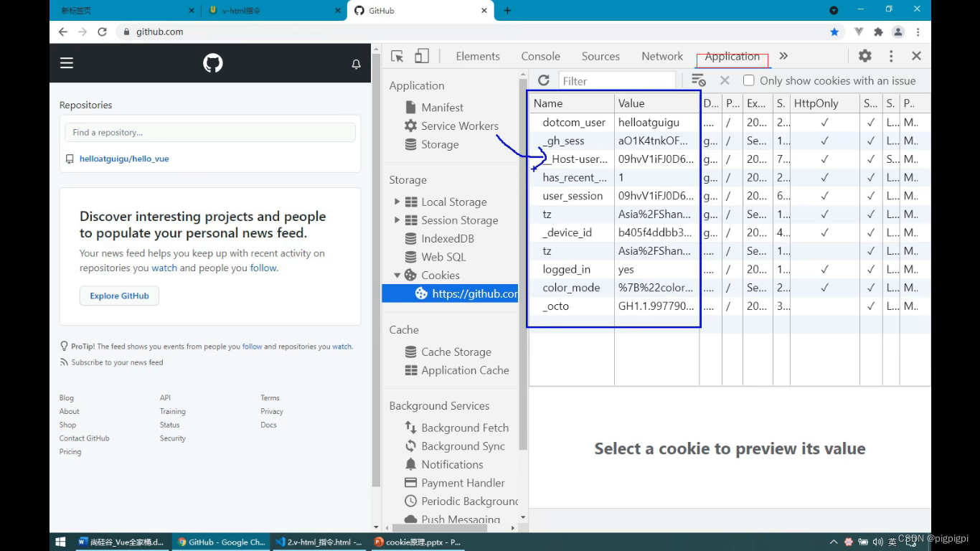The image size is (980, 551).
Task: Select Web SQL in the sidebar
Action: (x=443, y=257)
